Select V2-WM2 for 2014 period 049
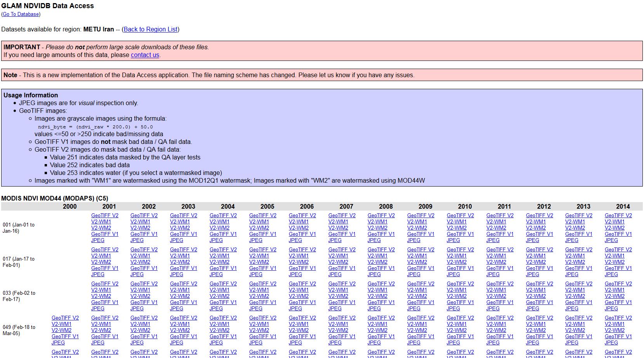 (614, 330)
